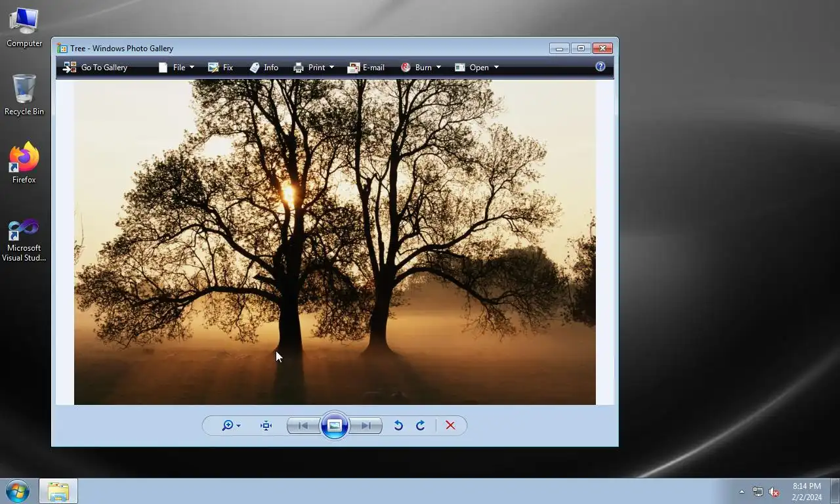This screenshot has height=504, width=840.
Task: Select the Firefox desktop shortcut
Action: click(x=24, y=163)
